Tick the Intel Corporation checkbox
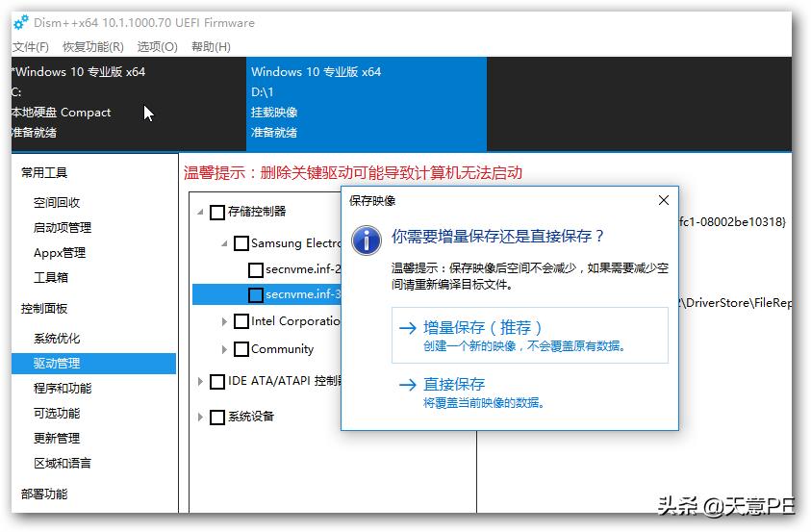The width and height of the screenshot is (811, 532). (x=241, y=321)
